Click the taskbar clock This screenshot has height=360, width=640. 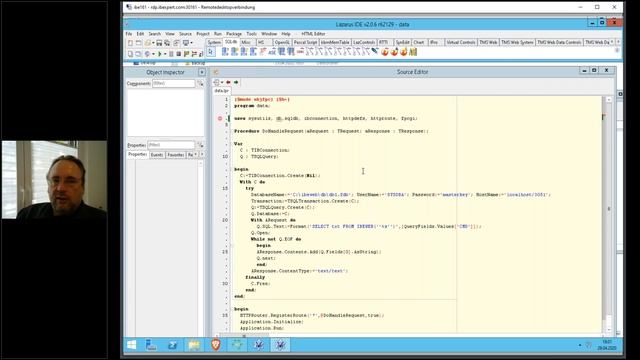click(607, 345)
